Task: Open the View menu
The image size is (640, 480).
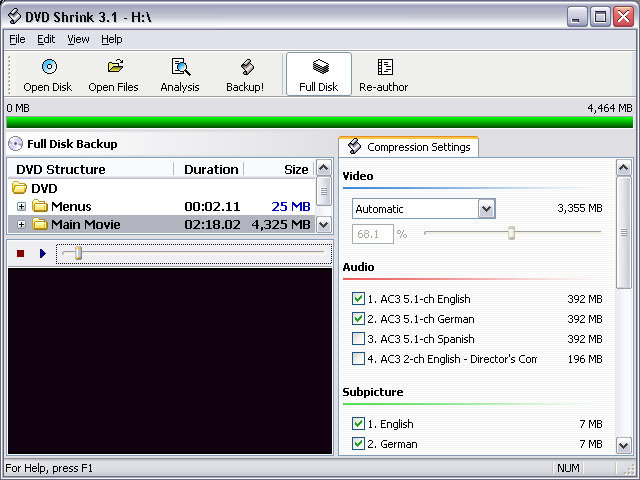Action: [78, 40]
